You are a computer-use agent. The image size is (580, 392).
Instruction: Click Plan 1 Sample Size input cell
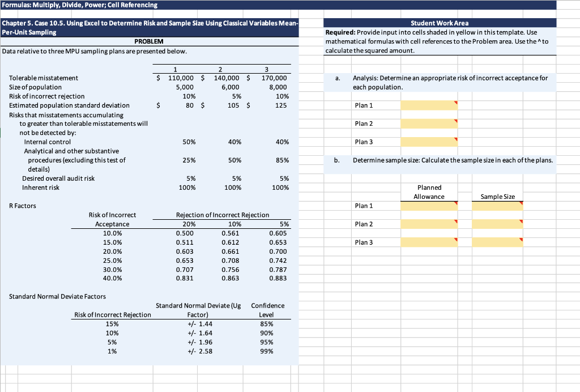click(497, 206)
